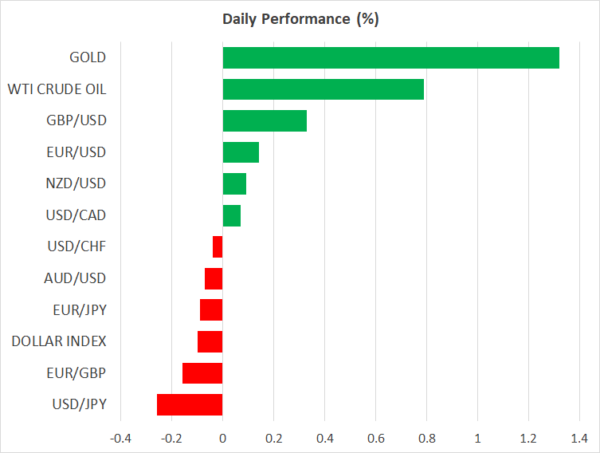Select the WTI CRUDE OIL category label

click(x=58, y=90)
